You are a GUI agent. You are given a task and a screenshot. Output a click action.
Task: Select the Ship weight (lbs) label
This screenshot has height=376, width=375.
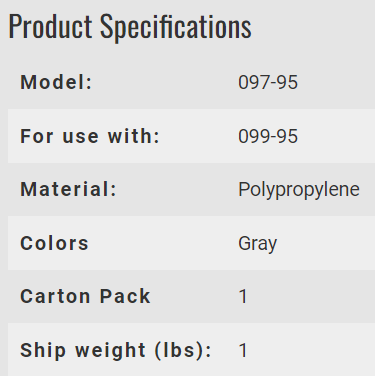[116, 350]
